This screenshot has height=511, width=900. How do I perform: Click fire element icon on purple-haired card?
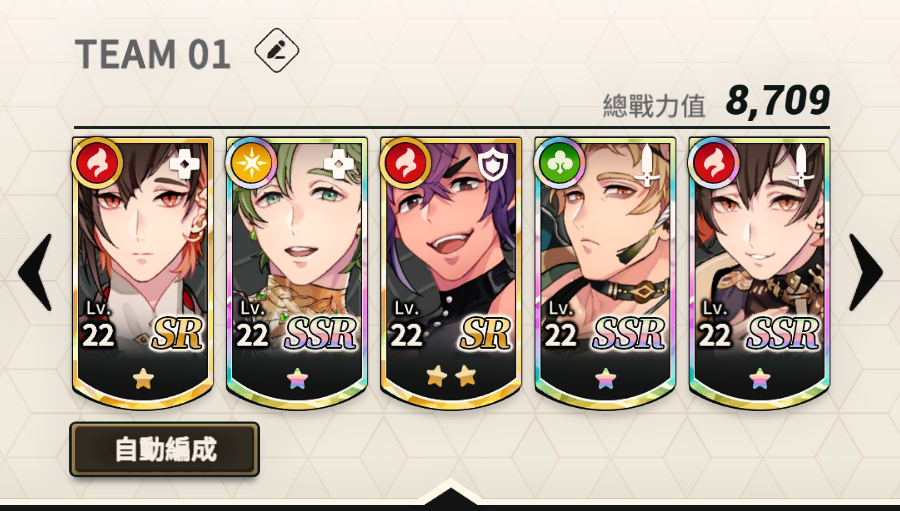tap(405, 162)
